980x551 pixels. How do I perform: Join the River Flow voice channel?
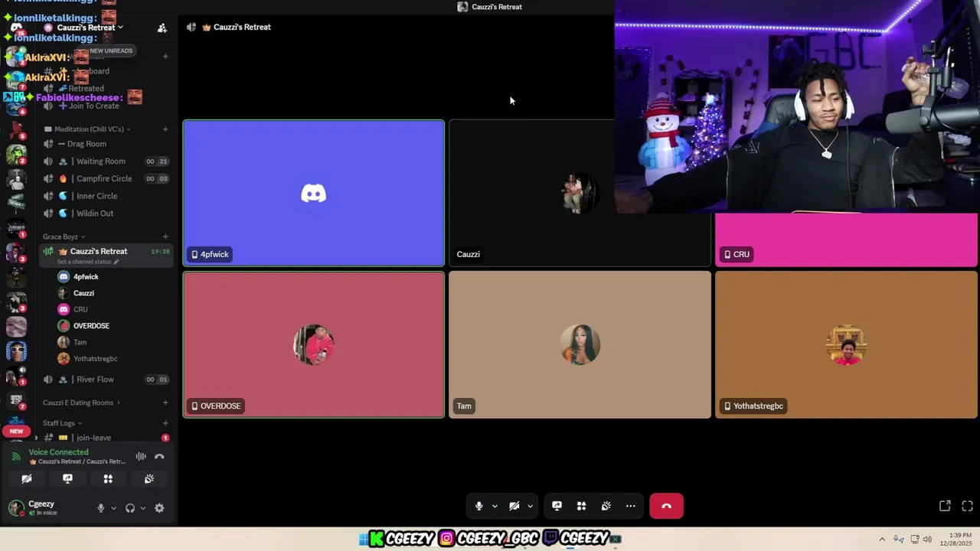click(106, 380)
